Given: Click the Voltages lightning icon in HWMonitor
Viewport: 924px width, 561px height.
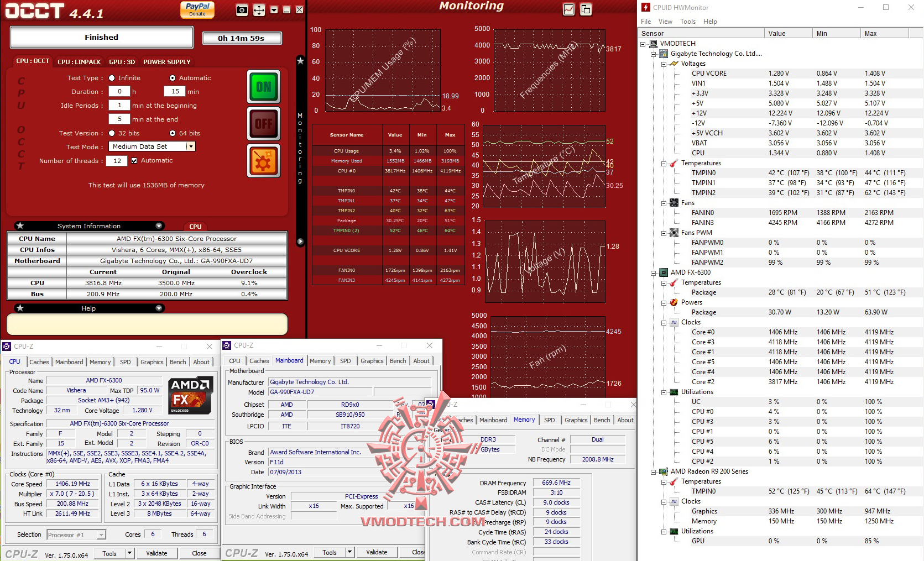Looking at the screenshot, I should (x=674, y=64).
